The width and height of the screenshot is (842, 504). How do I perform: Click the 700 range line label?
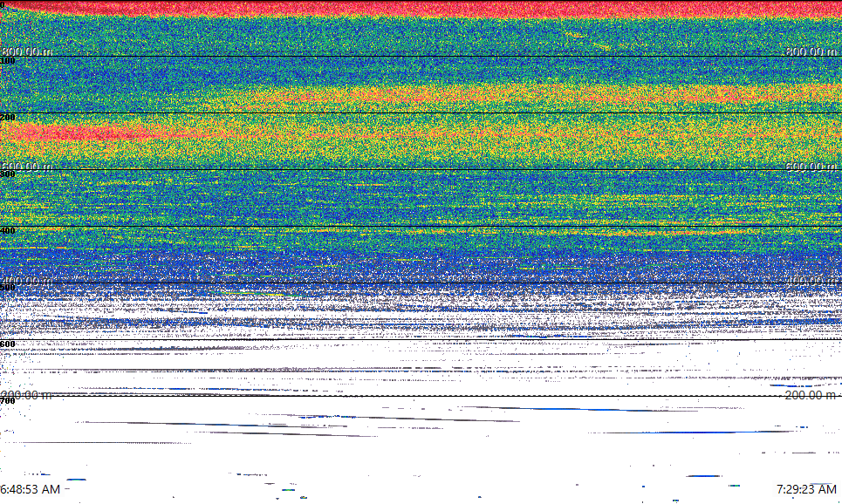[x=8, y=401]
